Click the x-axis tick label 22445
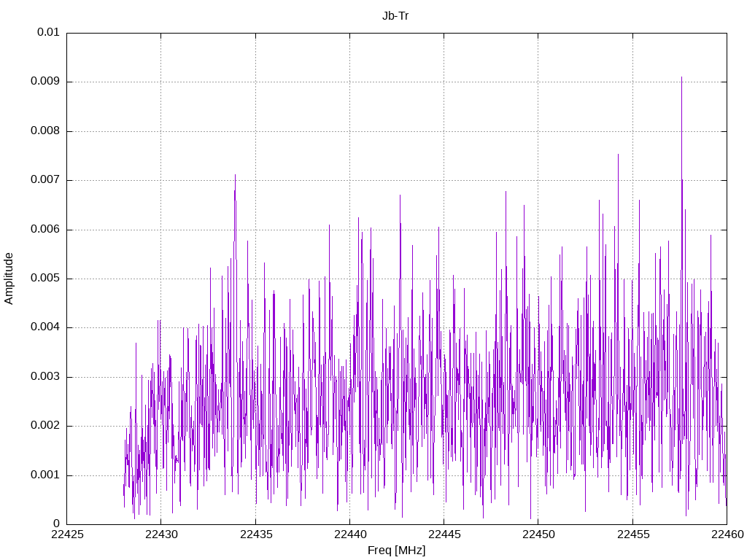The image size is (747, 560). 444,534
